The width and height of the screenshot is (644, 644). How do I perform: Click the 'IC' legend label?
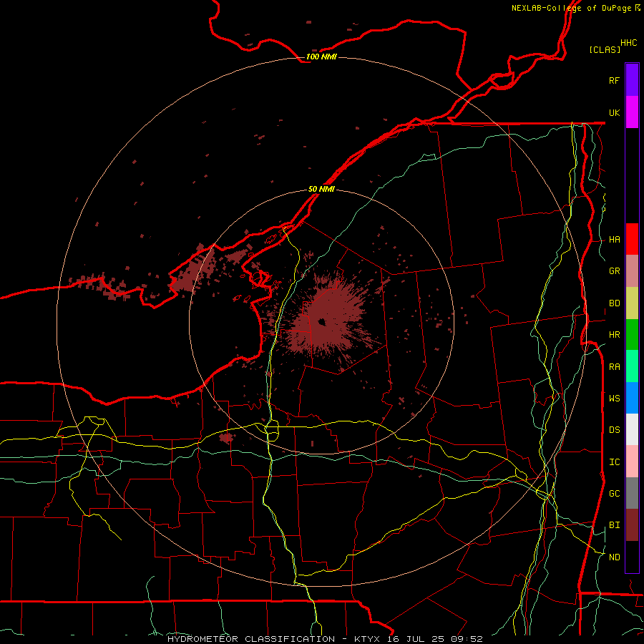coord(615,462)
